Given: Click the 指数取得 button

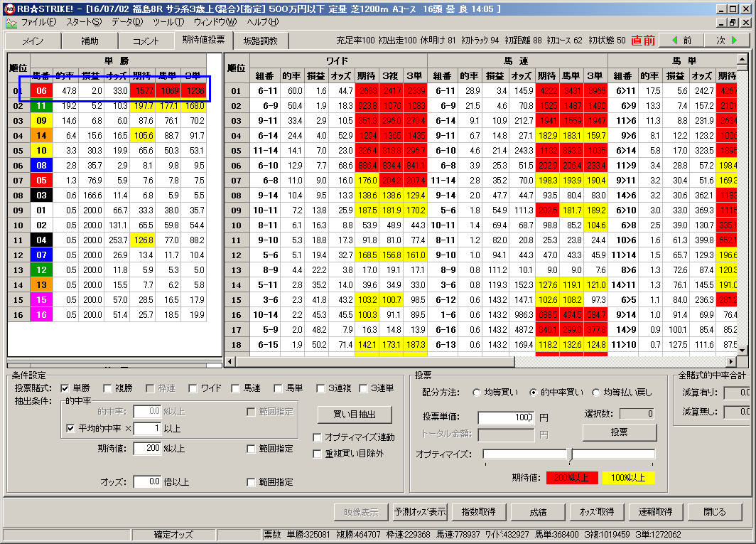Looking at the screenshot, I should point(478,512).
